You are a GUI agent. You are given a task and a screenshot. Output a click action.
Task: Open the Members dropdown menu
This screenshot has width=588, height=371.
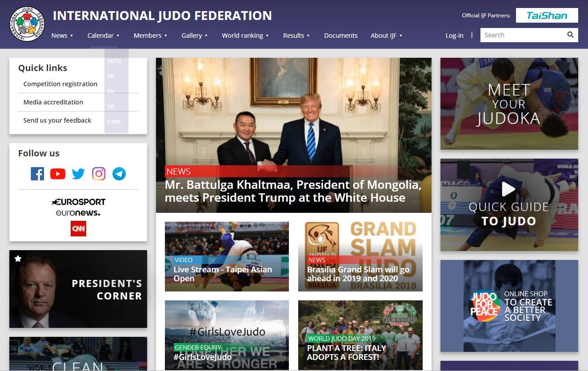point(150,36)
